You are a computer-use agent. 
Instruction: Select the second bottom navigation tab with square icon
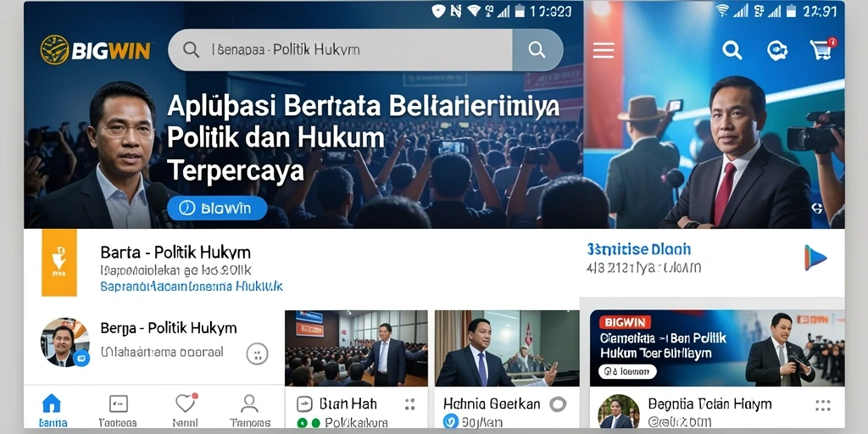click(118, 410)
